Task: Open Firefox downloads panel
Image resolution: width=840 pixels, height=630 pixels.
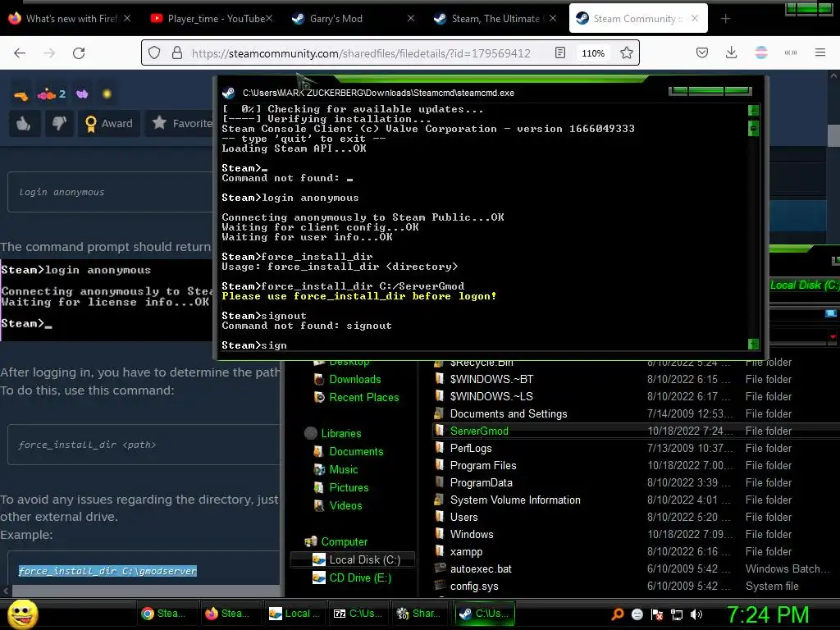Action: [731, 53]
